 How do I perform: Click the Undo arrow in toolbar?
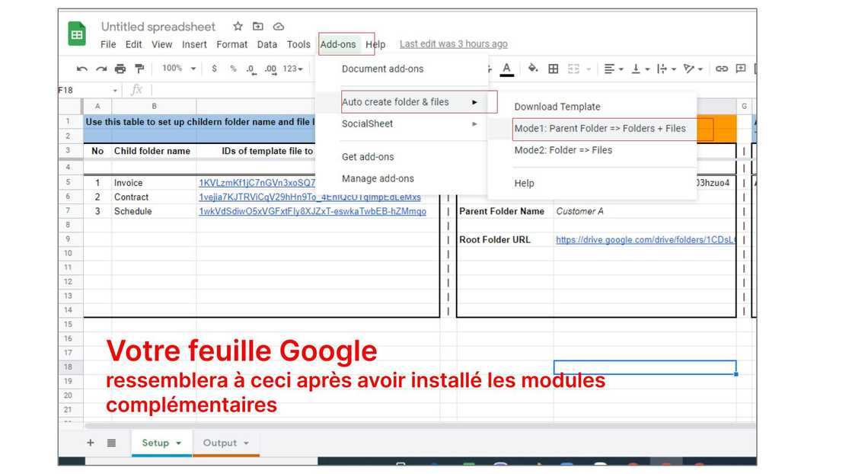coord(82,69)
